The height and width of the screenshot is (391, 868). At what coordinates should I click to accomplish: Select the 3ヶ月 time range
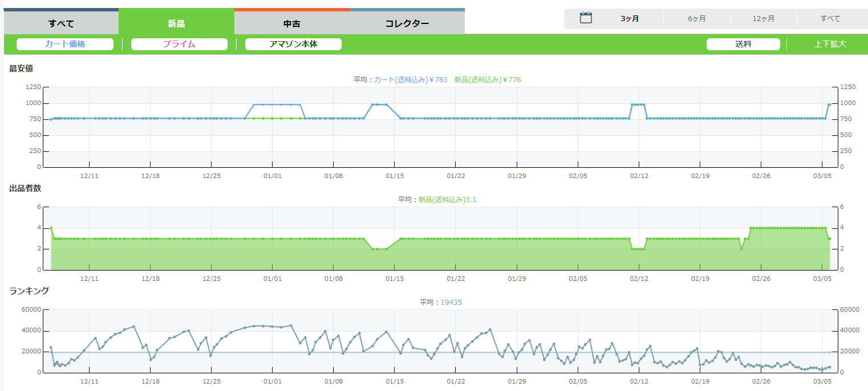[x=630, y=19]
